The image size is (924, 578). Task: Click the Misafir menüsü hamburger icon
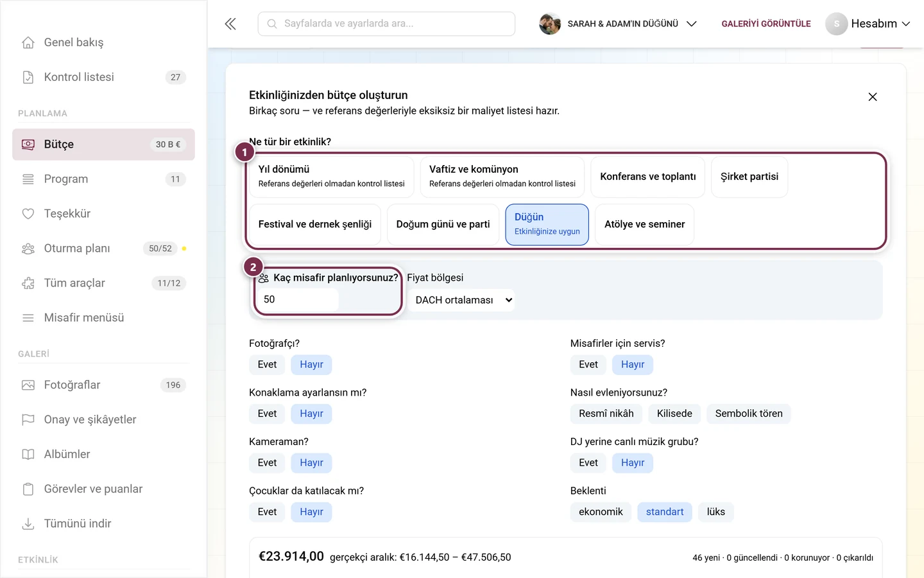click(28, 318)
